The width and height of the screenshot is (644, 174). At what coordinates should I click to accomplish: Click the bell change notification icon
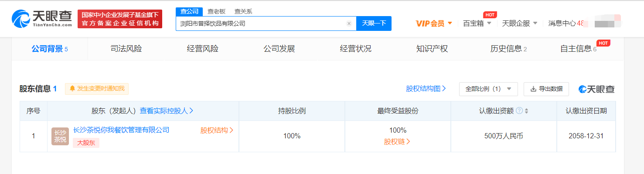pyautogui.click(x=72, y=89)
